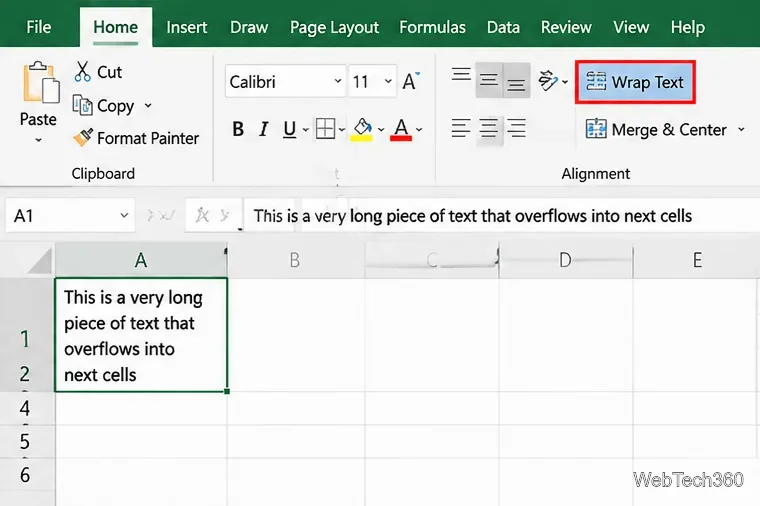
Task: Apply red font color
Action: pyautogui.click(x=401, y=129)
